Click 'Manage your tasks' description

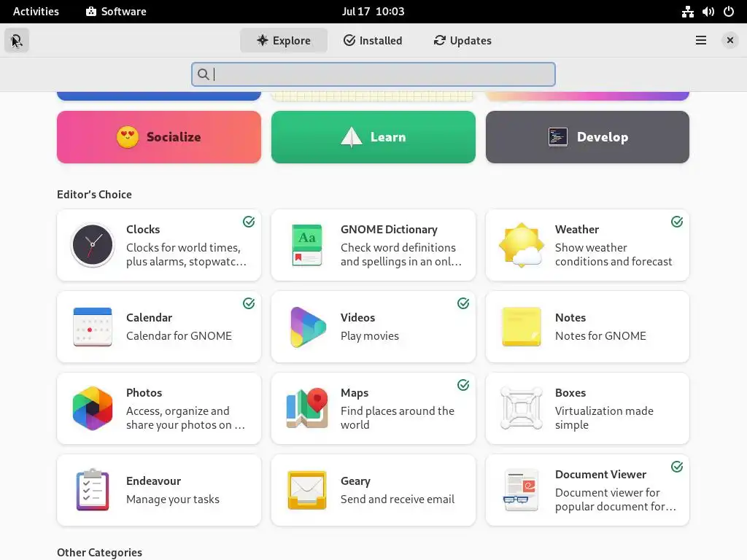point(172,499)
